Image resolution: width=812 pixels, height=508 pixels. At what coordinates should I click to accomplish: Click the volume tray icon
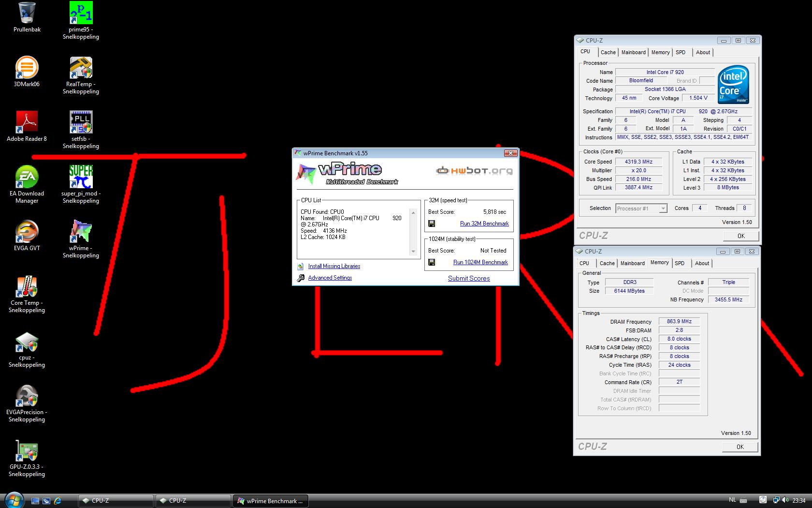point(784,500)
